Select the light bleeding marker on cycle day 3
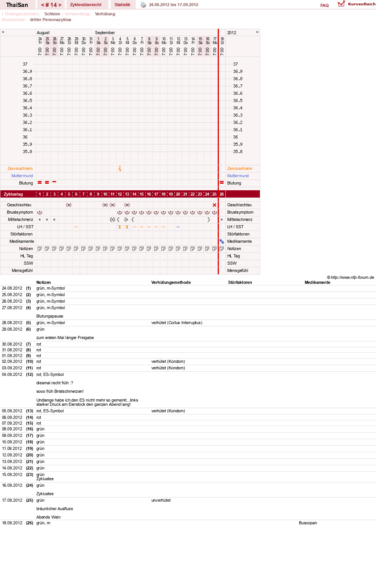 (x=54, y=182)
